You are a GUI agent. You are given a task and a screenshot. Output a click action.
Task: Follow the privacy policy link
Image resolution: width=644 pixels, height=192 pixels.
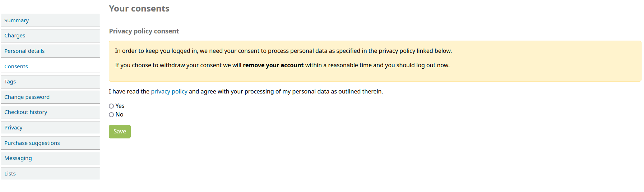[x=169, y=91]
